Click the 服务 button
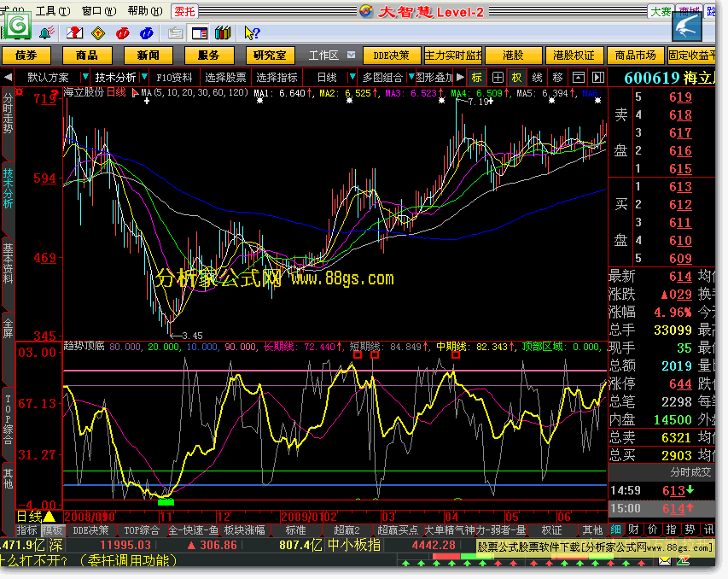The image size is (728, 579). [x=208, y=56]
